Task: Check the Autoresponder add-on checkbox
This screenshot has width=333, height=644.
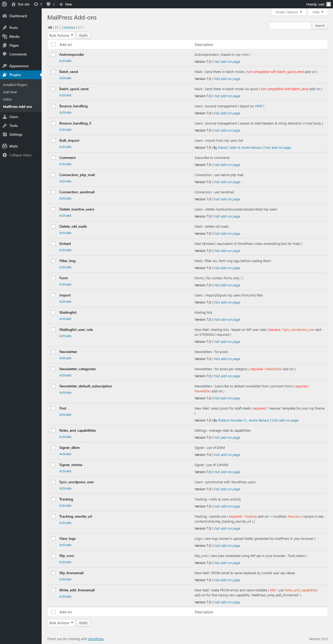Action: coord(53,54)
